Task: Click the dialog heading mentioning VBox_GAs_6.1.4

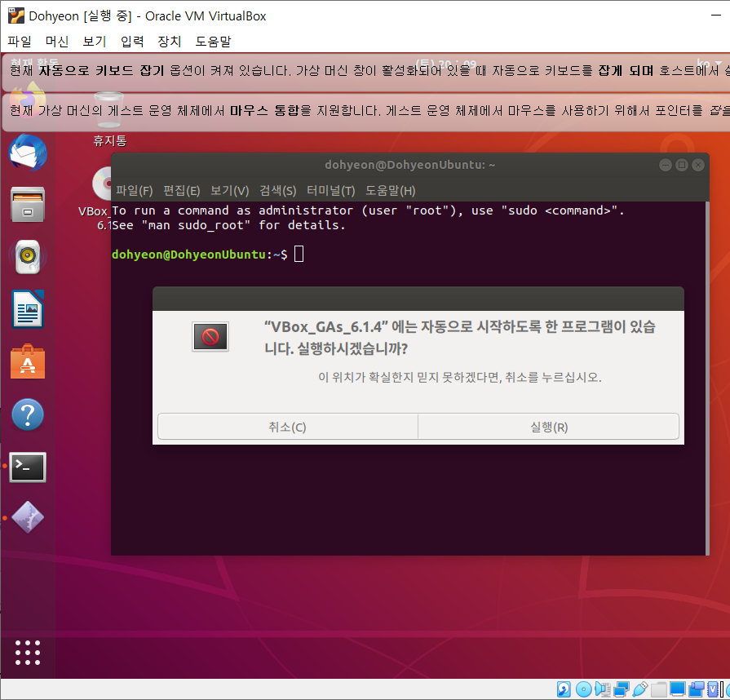Action: coord(459,337)
